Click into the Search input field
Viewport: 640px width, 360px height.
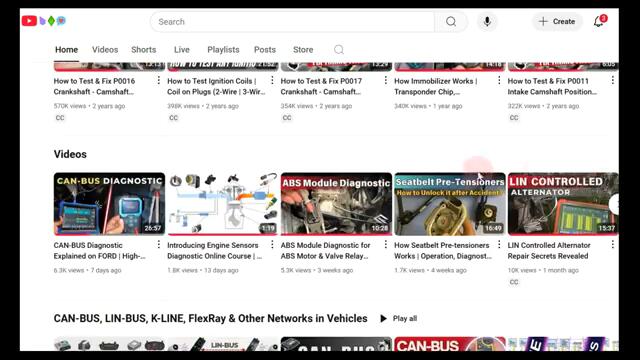(x=292, y=22)
